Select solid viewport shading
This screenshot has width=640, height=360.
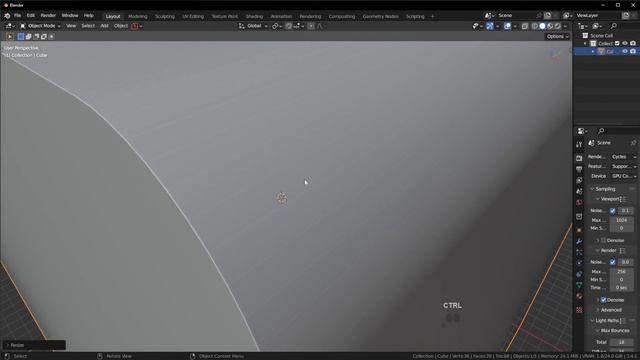[x=542, y=26]
